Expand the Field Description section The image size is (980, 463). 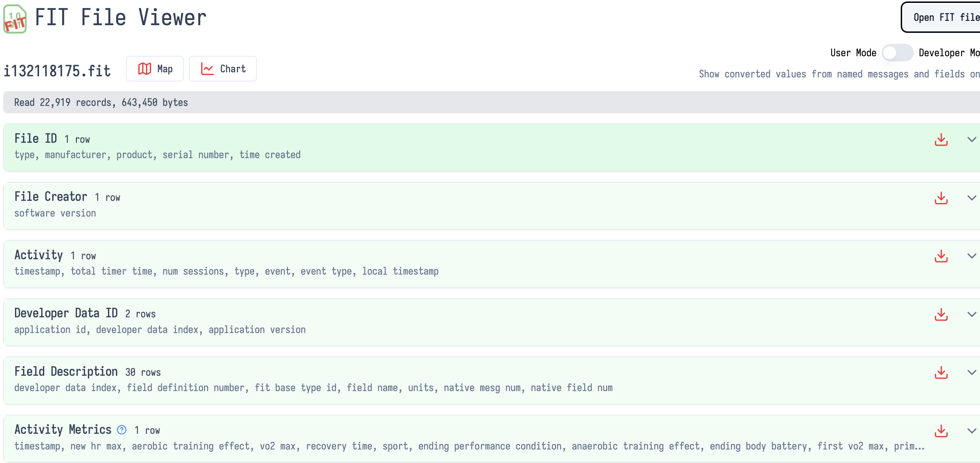[x=972, y=372]
